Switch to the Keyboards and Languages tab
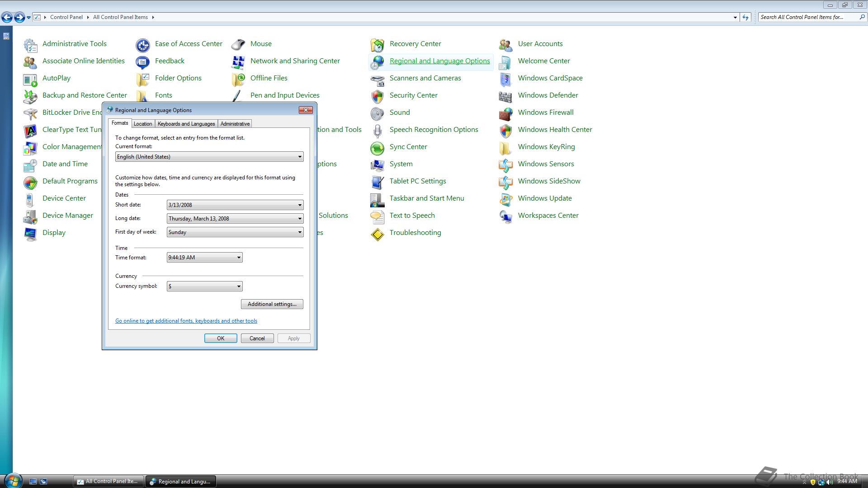 click(186, 124)
